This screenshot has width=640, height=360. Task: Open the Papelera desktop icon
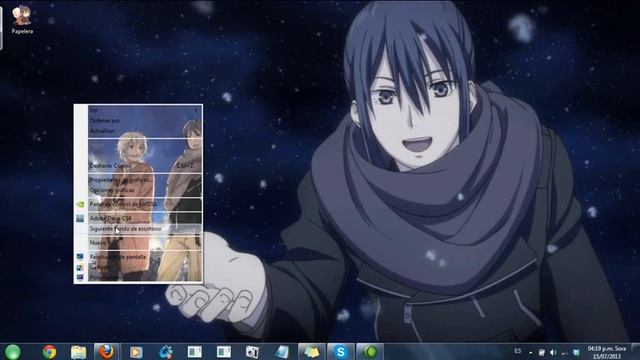pos(22,20)
